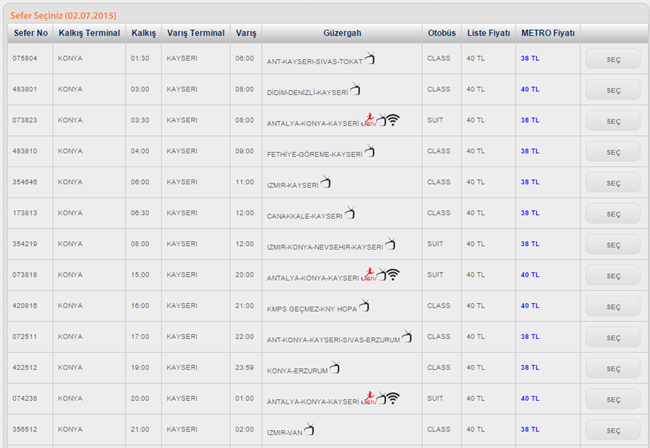Click TV icon beside IZMIR-KONYA-NEVSEHIR-KAYSERI route
Screen dimensions: 650x448
pos(390,244)
